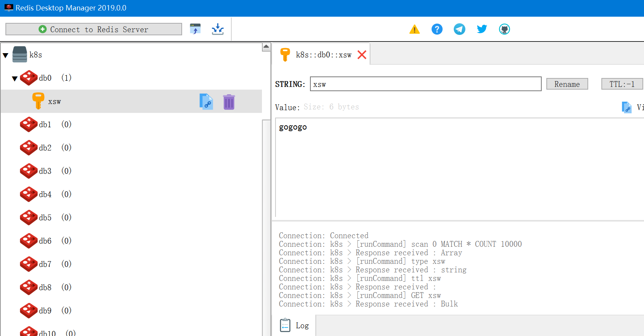Open the db8 database
The width and height of the screenshot is (644, 336).
pyautogui.click(x=45, y=288)
